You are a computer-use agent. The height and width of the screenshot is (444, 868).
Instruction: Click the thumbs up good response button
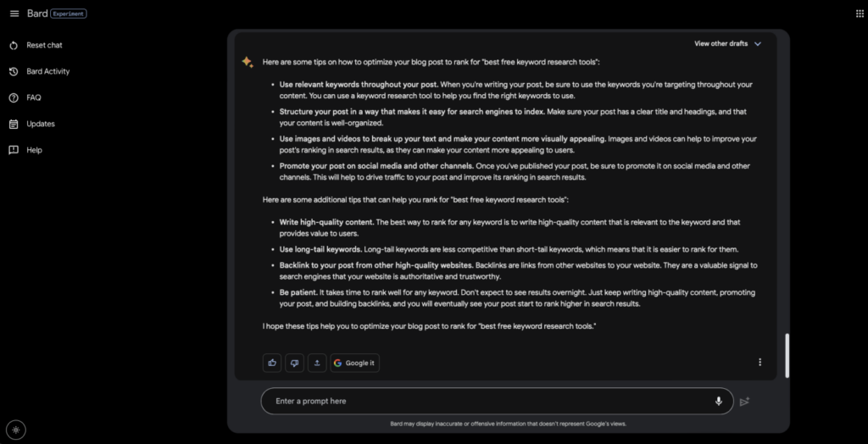tap(272, 363)
